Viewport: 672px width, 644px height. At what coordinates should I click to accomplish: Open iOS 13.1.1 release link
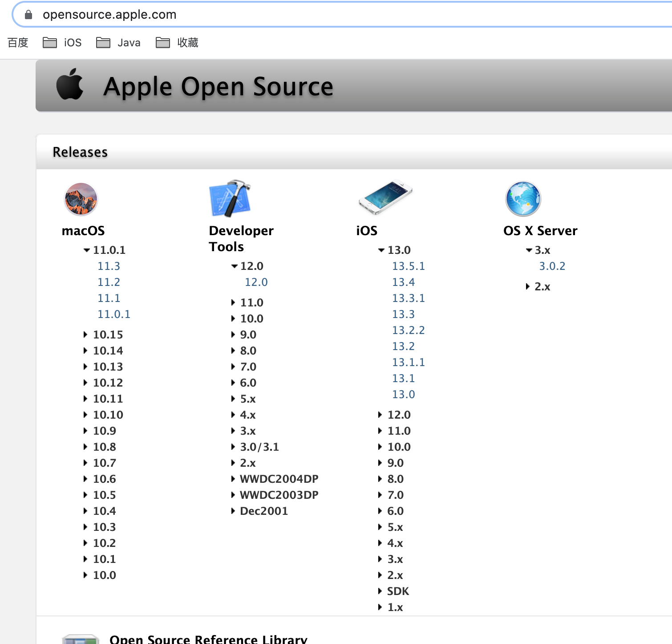click(409, 362)
